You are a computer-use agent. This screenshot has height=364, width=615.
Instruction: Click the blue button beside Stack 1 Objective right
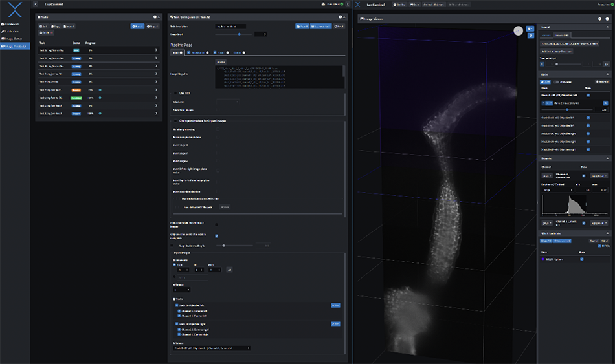click(x=335, y=323)
